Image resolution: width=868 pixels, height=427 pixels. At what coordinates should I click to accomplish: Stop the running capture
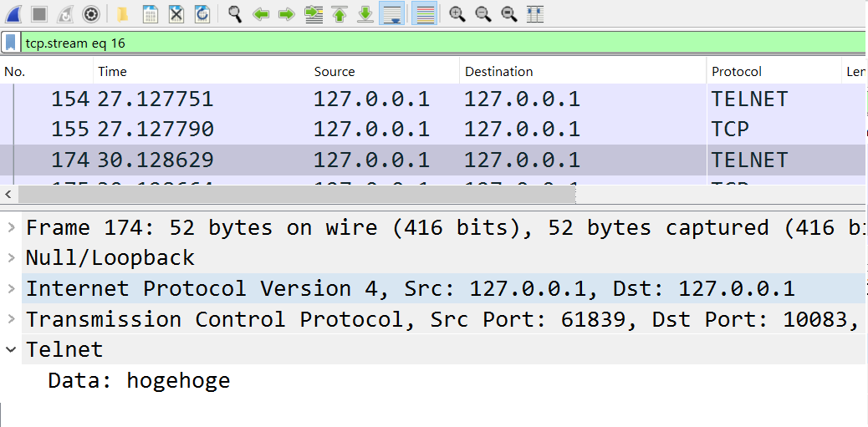[38, 14]
